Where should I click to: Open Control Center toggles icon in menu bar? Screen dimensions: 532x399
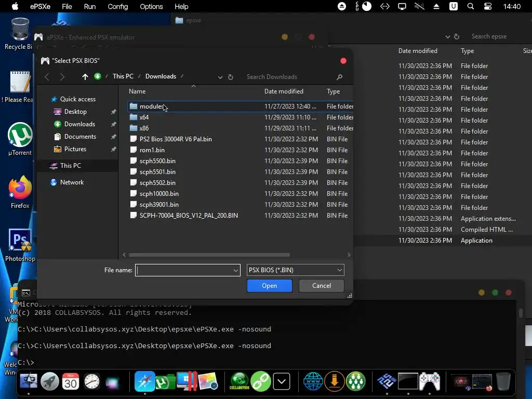[x=488, y=6]
